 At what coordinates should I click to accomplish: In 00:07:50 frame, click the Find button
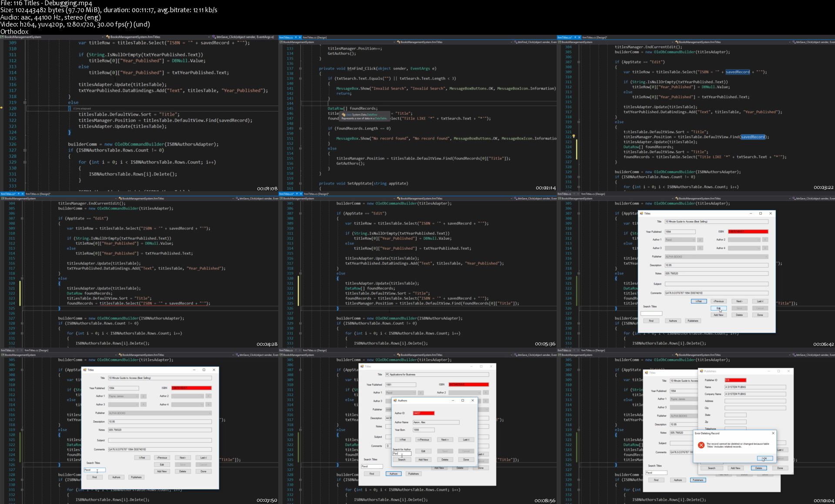click(x=94, y=477)
